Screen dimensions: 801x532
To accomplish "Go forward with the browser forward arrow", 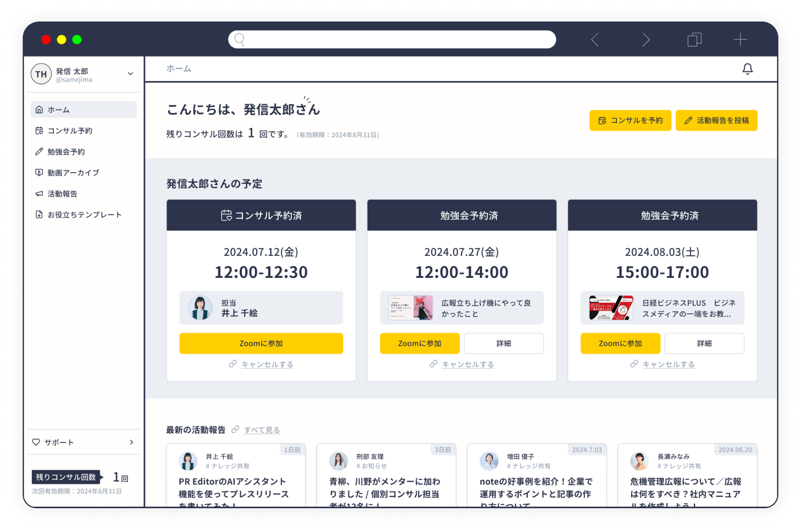I will click(646, 40).
